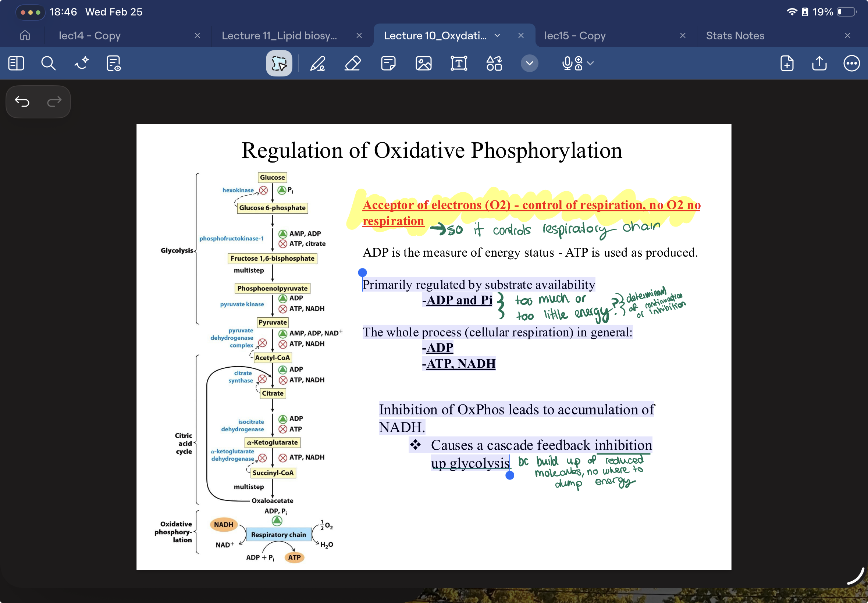Open the Lecture 10 tab dropdown menu
The height and width of the screenshot is (603, 868).
click(497, 35)
